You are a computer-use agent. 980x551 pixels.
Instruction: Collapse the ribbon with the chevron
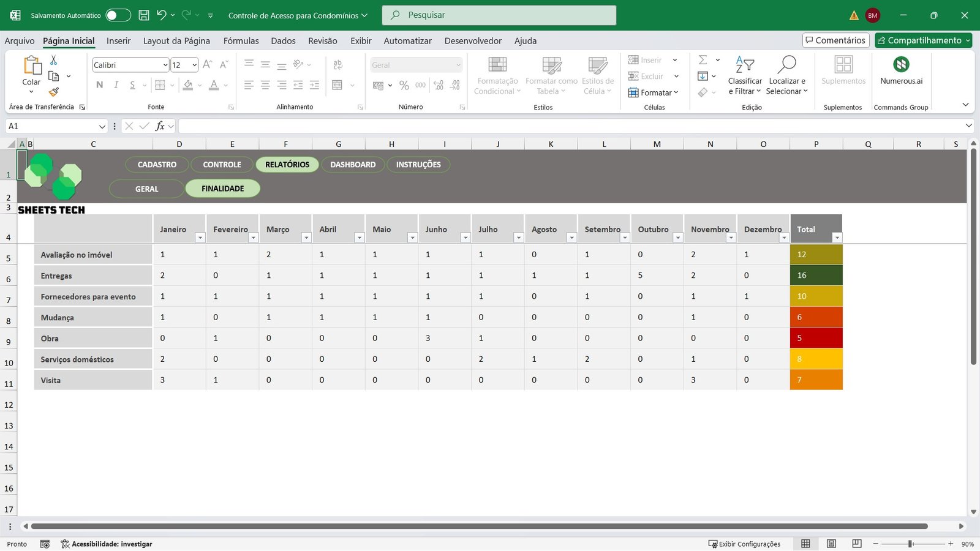(x=966, y=105)
